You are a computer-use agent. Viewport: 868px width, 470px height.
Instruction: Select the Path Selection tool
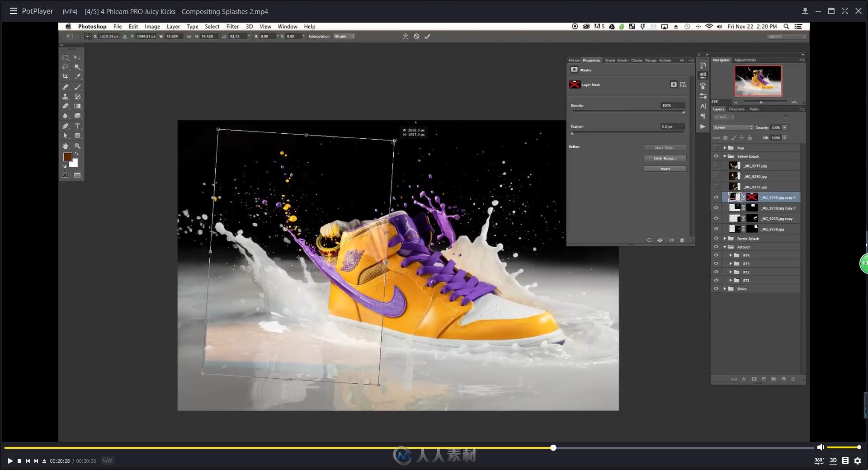point(65,136)
